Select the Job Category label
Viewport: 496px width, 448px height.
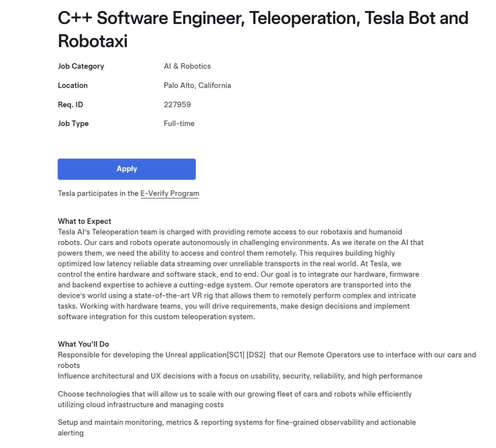point(81,66)
